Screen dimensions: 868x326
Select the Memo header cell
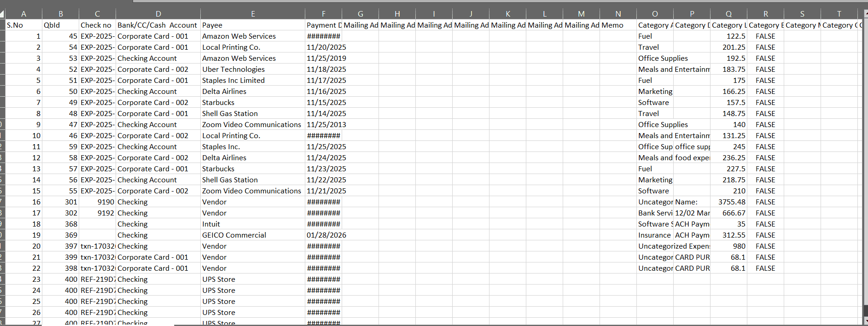[618, 25]
